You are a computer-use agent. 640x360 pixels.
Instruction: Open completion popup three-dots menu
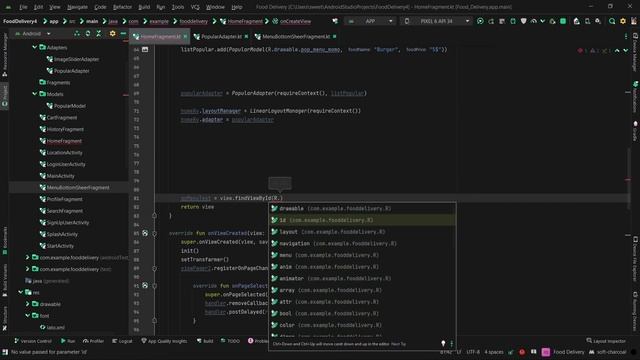(451, 344)
